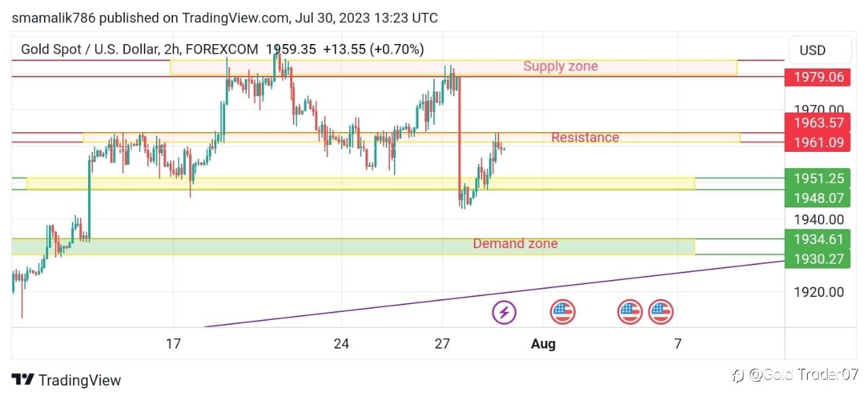This screenshot has width=868, height=400.
Task: Select the 1934.61 demand price label
Action: pyautogui.click(x=817, y=239)
